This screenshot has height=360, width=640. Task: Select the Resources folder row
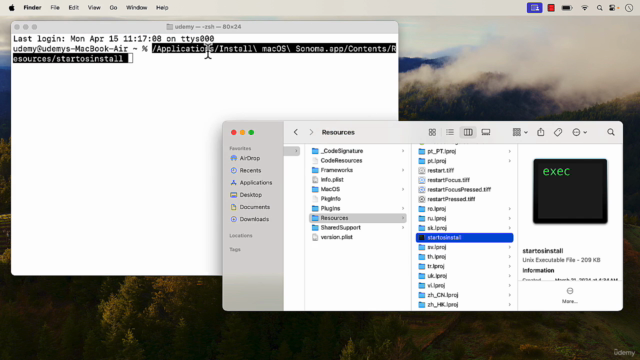click(x=358, y=218)
